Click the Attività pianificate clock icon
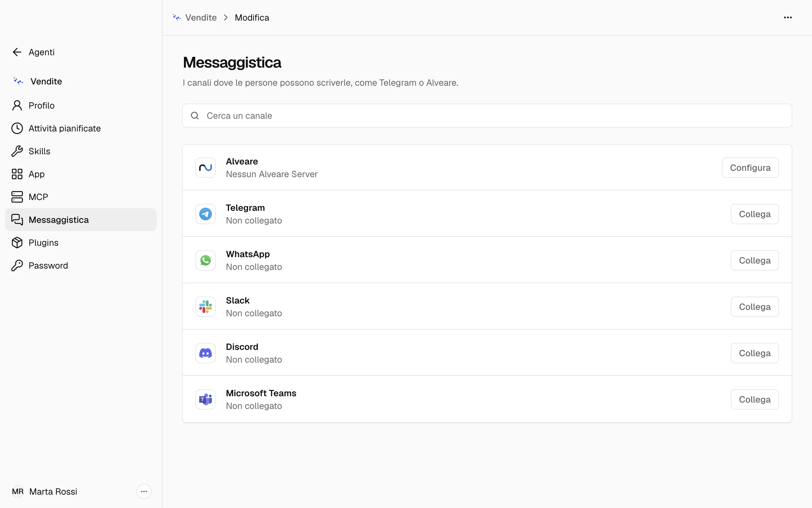This screenshot has width=812, height=508. pos(17,128)
